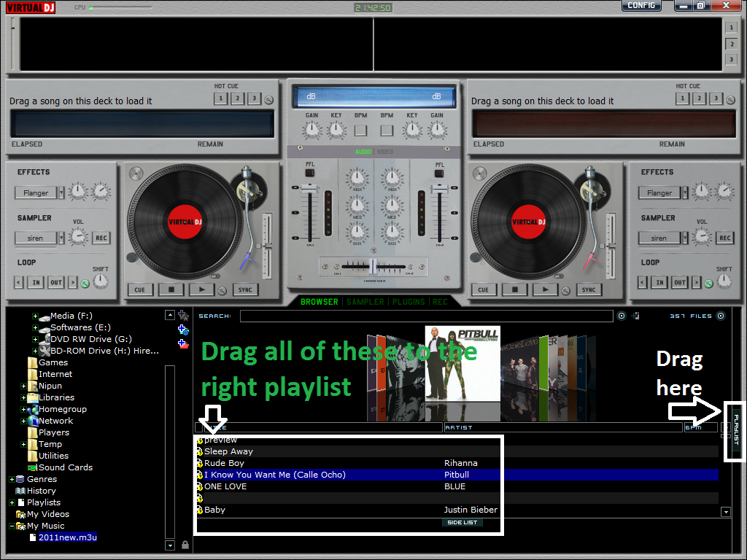The width and height of the screenshot is (747, 560).
Task: Click the left GAIN knob
Action: tap(312, 130)
